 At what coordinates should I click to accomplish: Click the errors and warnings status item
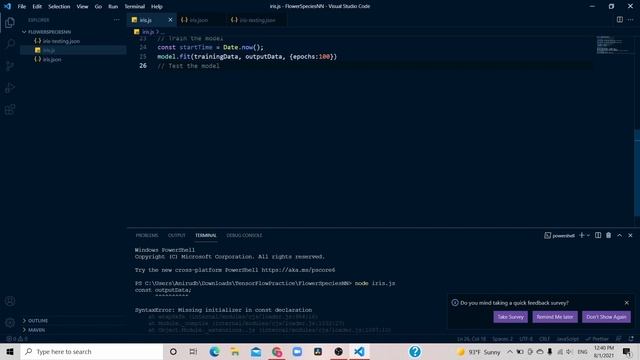[x=17, y=339]
